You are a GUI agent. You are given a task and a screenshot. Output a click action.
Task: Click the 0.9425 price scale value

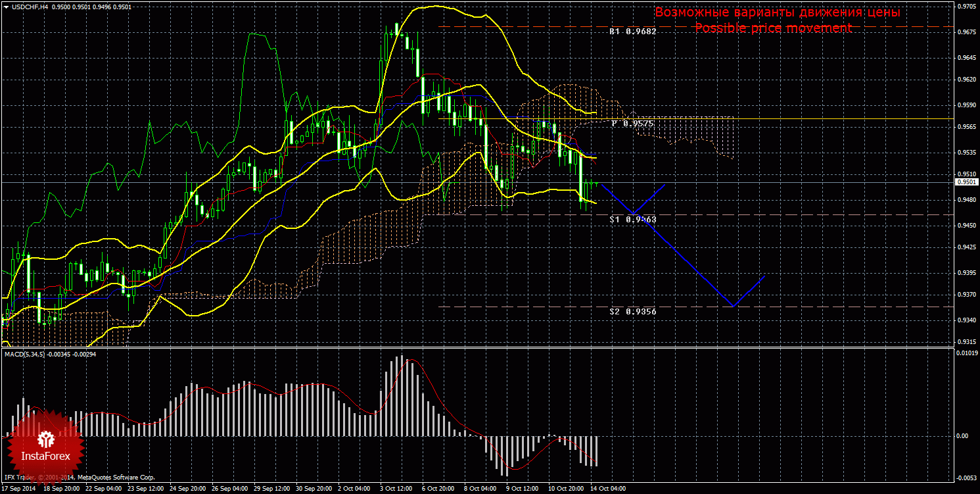click(966, 248)
